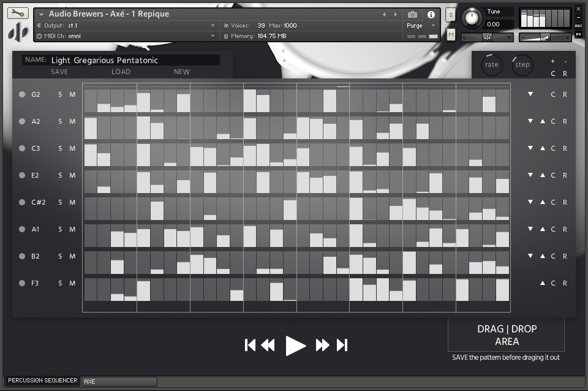Clear the G2 row with C
The height and width of the screenshot is (391, 588).
(x=553, y=94)
